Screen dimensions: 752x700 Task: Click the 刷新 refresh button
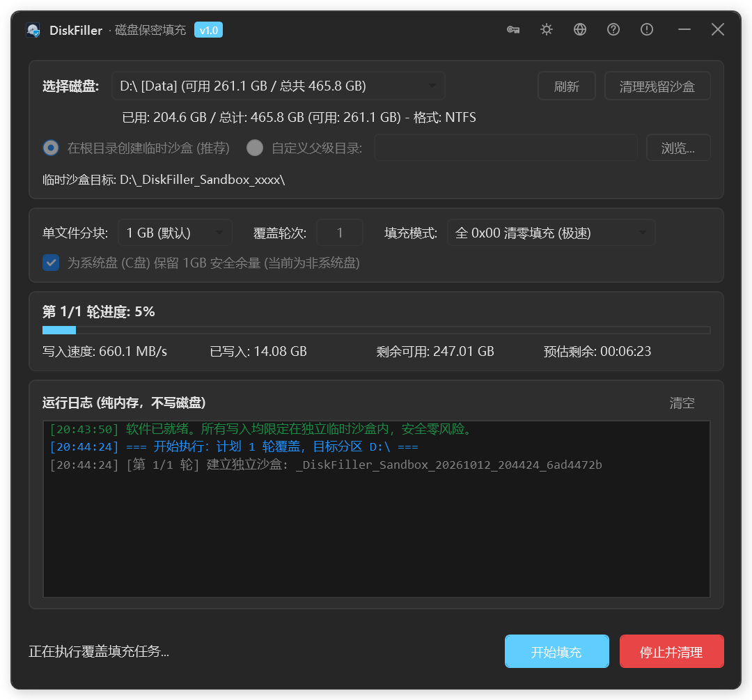coord(566,86)
